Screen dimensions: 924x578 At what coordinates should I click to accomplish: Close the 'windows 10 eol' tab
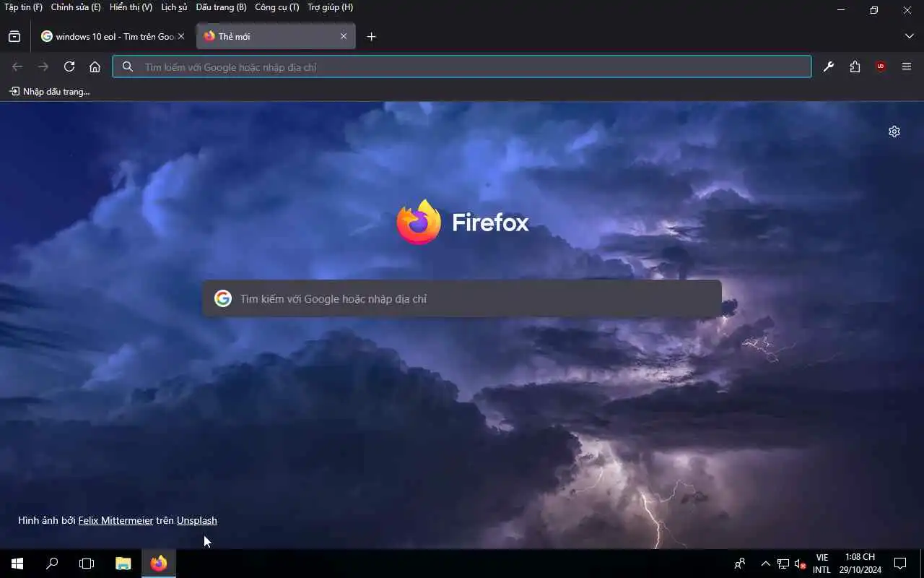(181, 36)
